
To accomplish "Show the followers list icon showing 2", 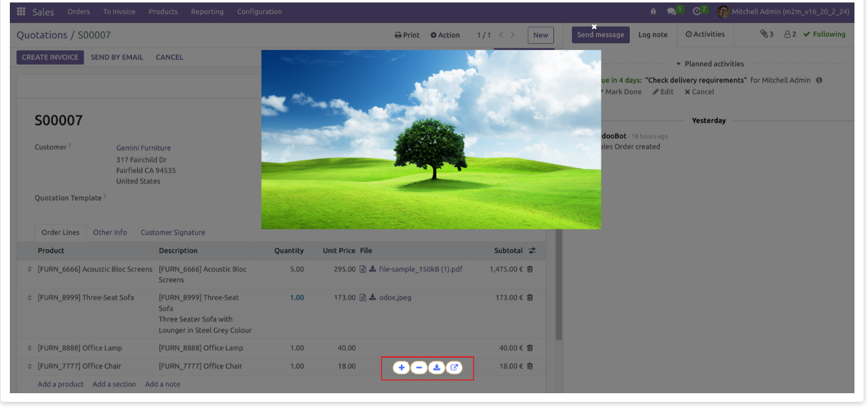I will pos(790,35).
